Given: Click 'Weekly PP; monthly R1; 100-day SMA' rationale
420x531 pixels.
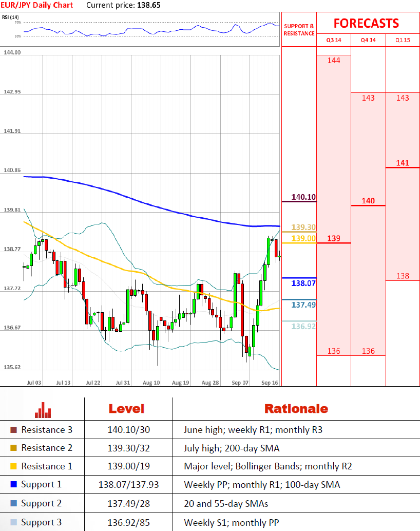Looking at the screenshot, I should [x=262, y=485].
